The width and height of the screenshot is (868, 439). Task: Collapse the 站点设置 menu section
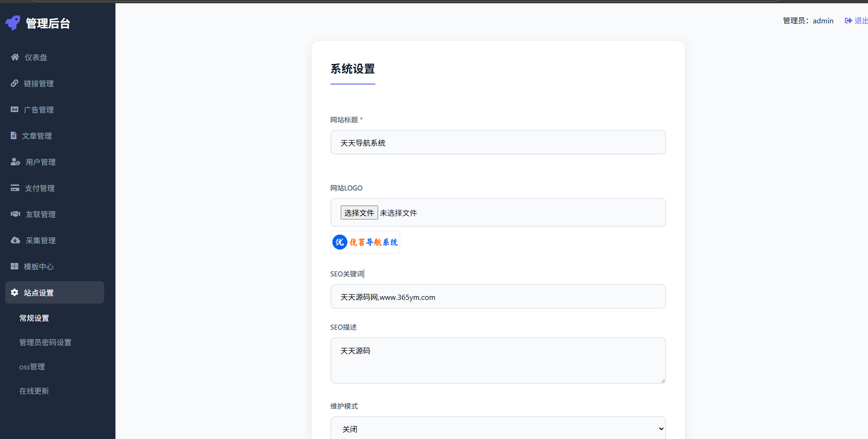point(54,292)
